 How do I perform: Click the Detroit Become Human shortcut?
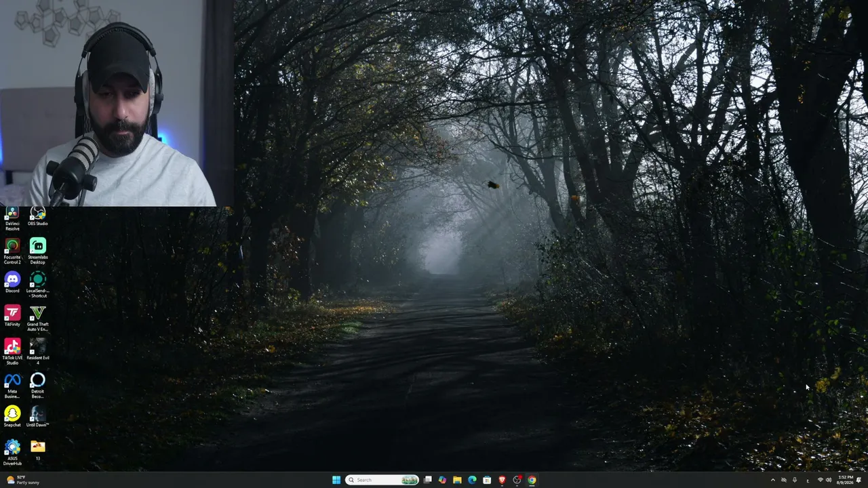pos(37,386)
